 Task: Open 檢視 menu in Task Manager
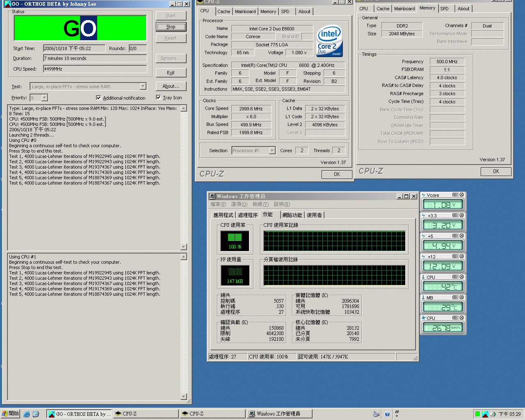tap(260, 204)
